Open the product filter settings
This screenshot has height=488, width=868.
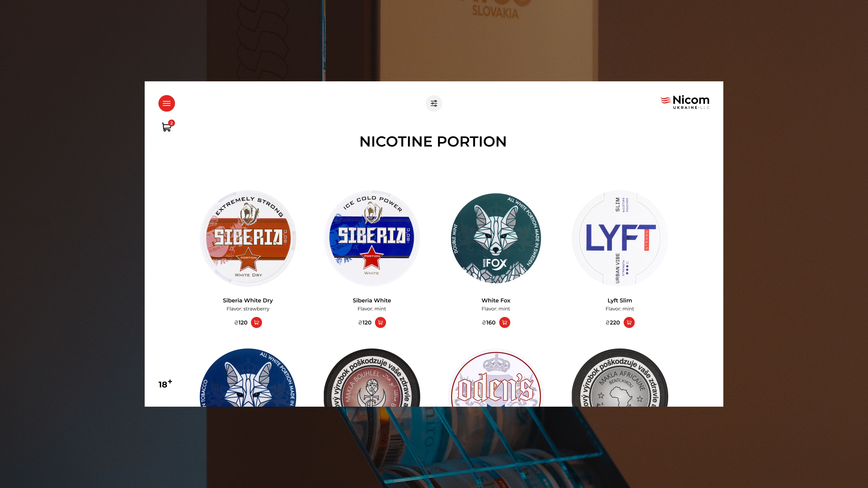pyautogui.click(x=434, y=103)
